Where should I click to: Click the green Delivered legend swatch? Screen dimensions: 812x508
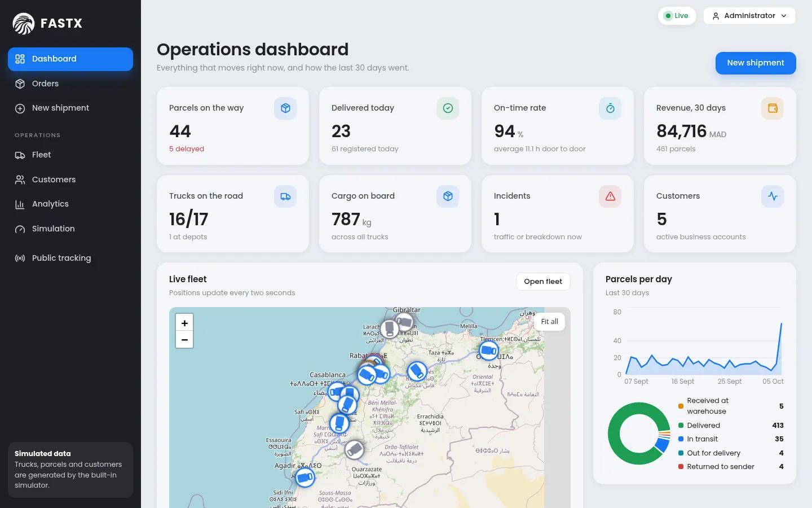pos(681,426)
